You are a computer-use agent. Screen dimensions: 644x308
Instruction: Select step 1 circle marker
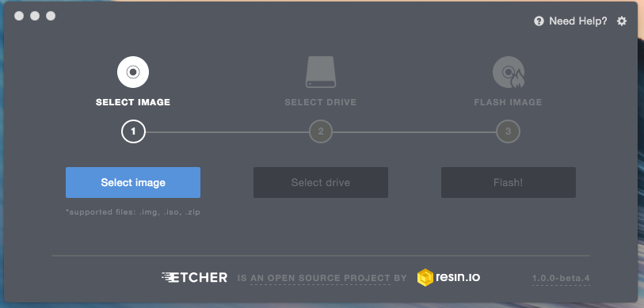(133, 131)
